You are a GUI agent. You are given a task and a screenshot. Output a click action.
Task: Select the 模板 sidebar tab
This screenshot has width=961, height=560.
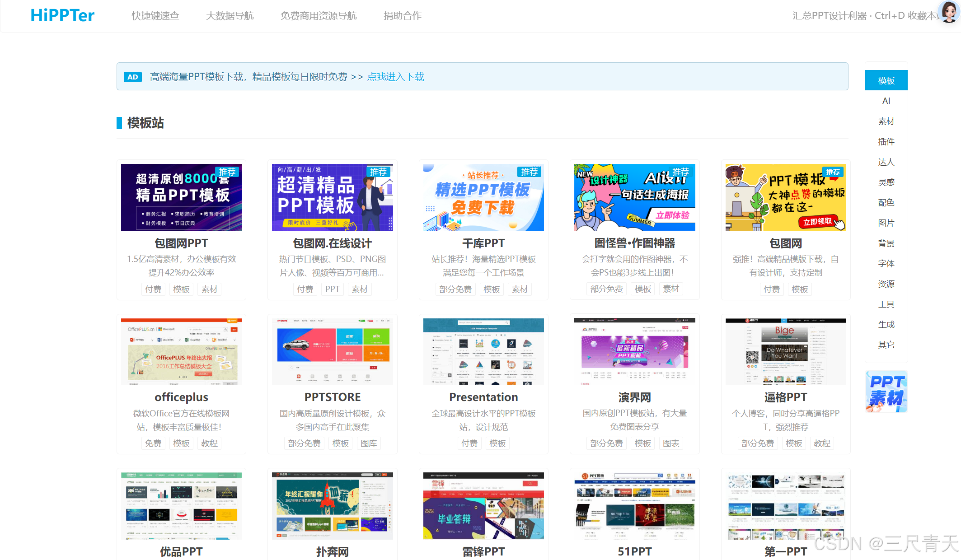click(886, 80)
